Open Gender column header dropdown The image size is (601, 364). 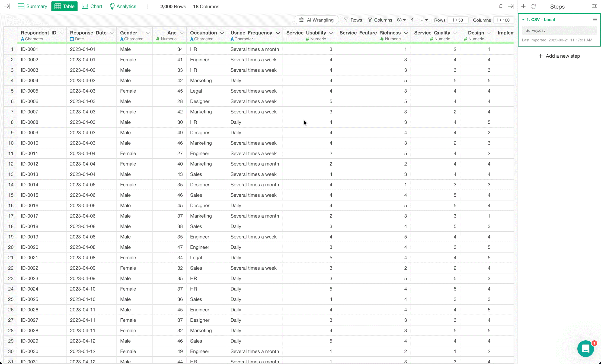coord(147,33)
